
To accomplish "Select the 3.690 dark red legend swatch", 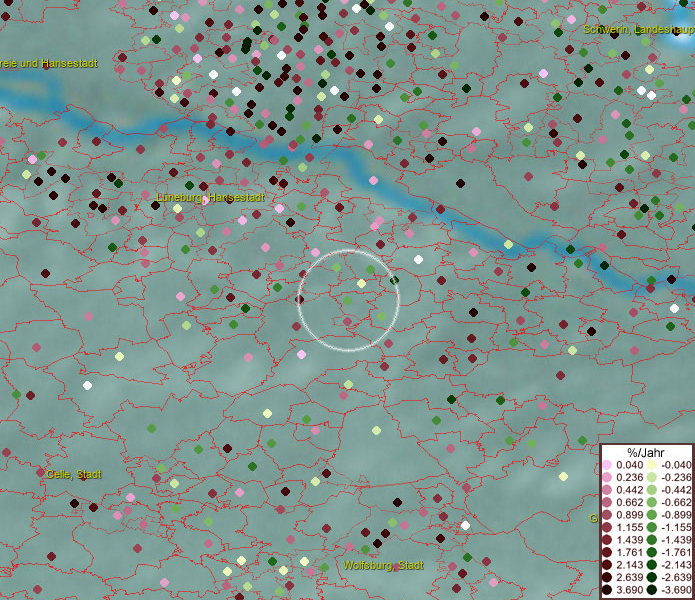I will (x=607, y=590).
